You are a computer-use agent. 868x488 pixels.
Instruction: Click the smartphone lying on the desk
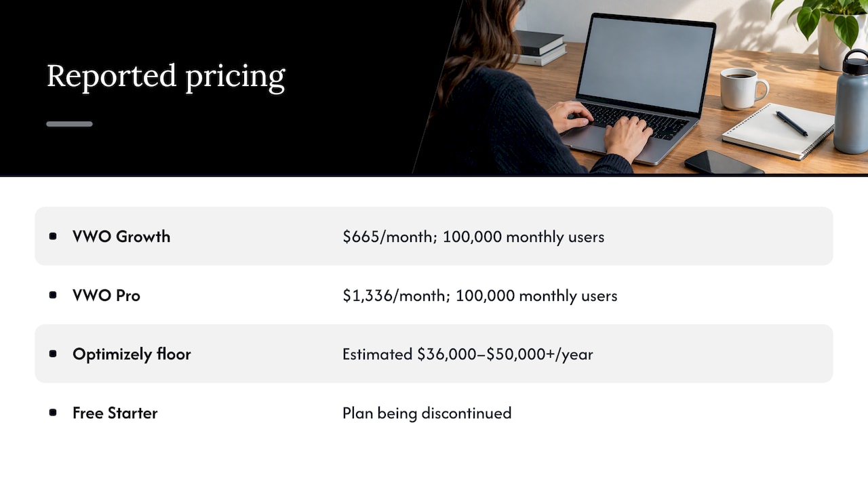(724, 163)
